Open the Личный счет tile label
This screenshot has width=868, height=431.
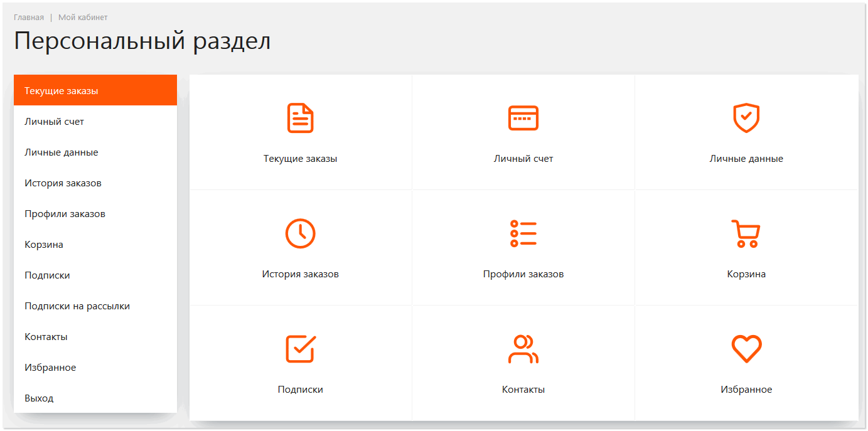(x=523, y=159)
